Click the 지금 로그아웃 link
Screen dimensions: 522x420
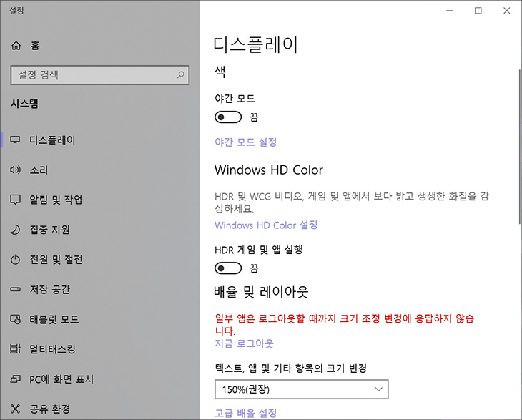(244, 343)
